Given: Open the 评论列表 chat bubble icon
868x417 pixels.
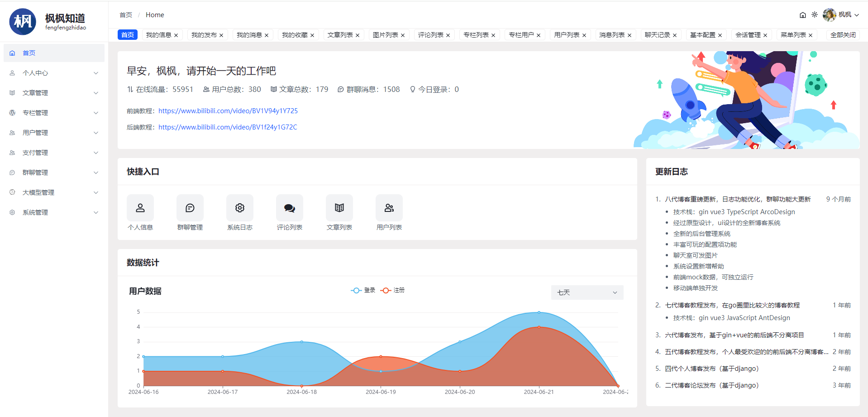Looking at the screenshot, I should [290, 208].
